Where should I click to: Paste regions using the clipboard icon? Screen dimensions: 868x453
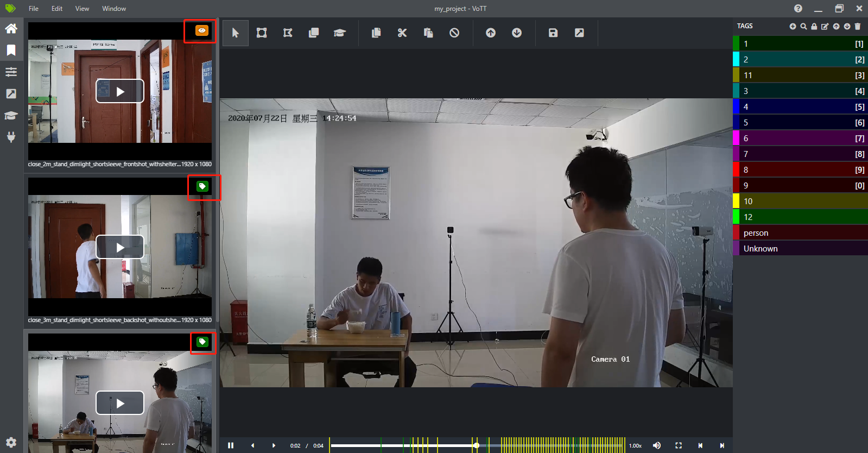tap(428, 33)
